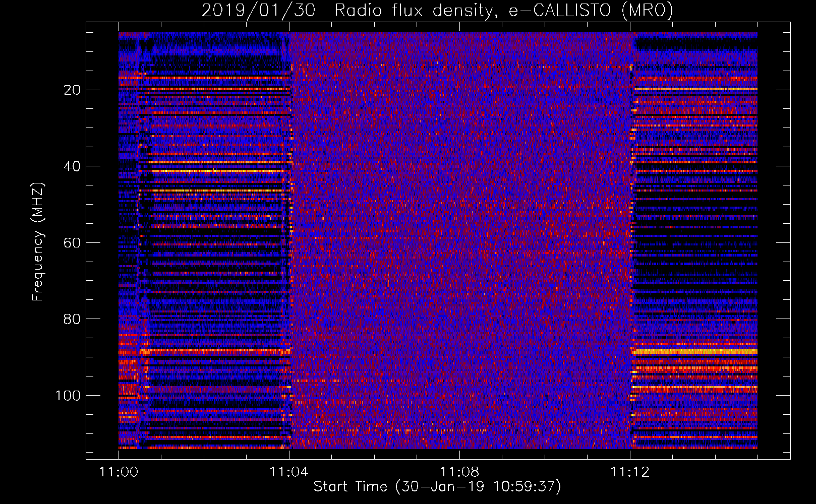Click the 80 frequency tick label

tap(72, 319)
